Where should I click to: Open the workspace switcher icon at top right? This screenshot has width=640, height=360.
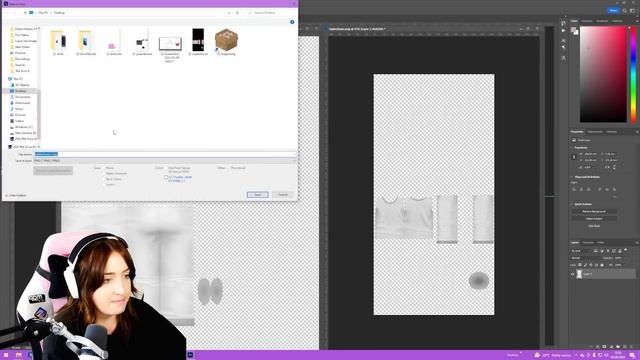coord(632,11)
